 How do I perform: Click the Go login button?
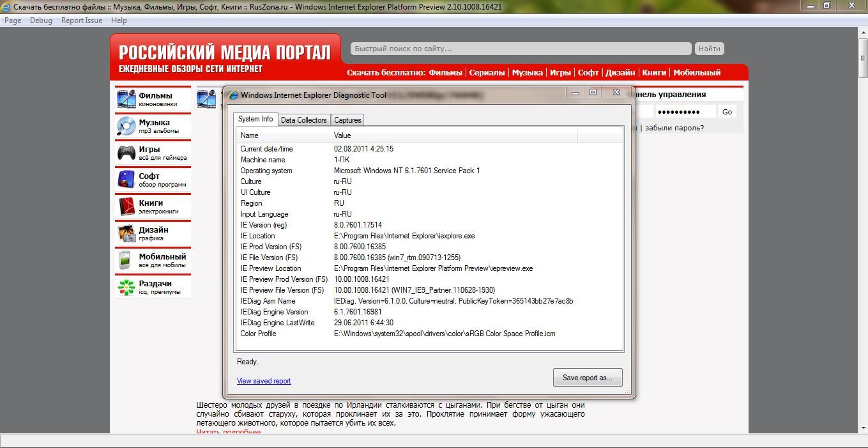727,112
